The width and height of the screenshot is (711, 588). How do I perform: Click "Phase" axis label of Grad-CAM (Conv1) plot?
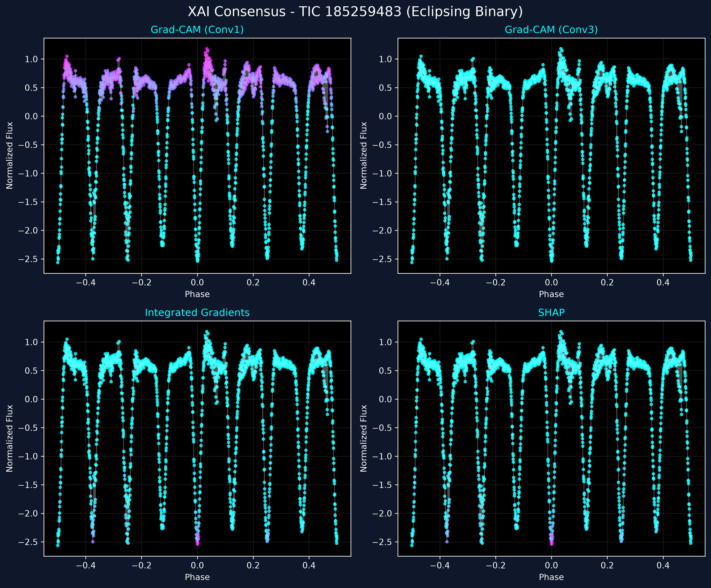197,294
